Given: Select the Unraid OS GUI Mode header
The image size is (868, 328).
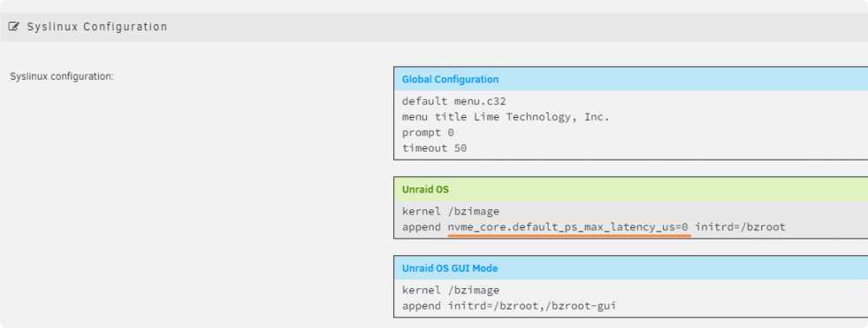Looking at the screenshot, I should 630,268.
